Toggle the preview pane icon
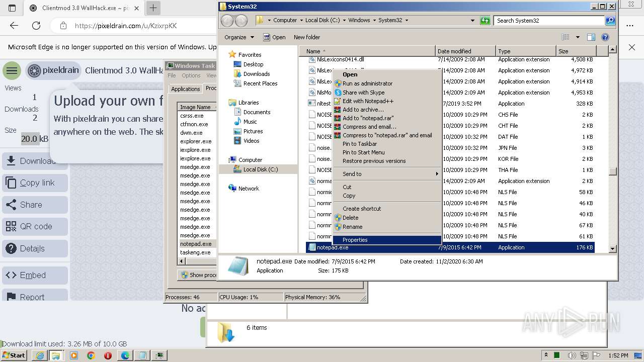The width and height of the screenshot is (644, 362). [x=591, y=37]
